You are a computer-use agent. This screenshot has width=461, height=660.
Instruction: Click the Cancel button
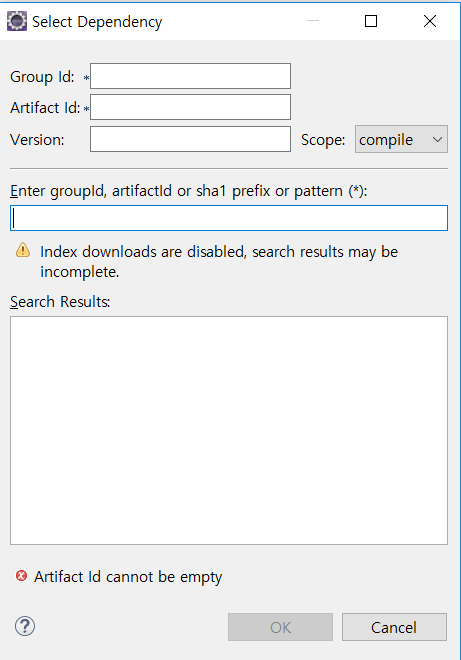[394, 627]
